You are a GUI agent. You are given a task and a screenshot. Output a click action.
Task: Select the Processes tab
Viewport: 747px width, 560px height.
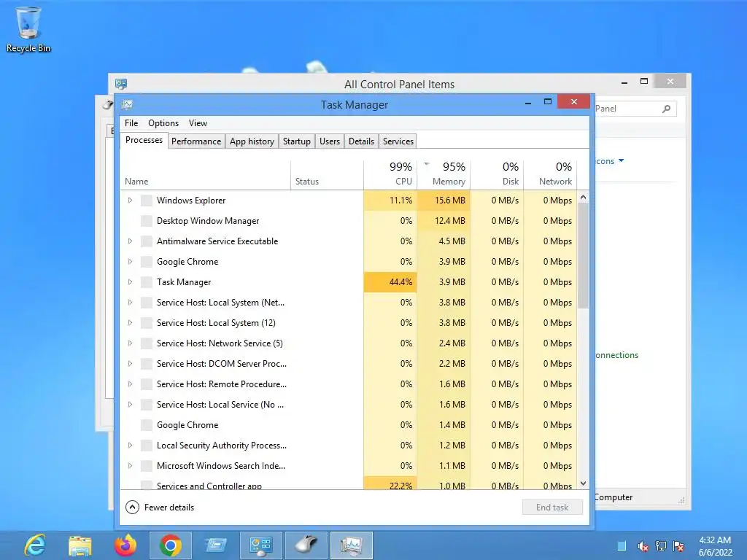144,141
